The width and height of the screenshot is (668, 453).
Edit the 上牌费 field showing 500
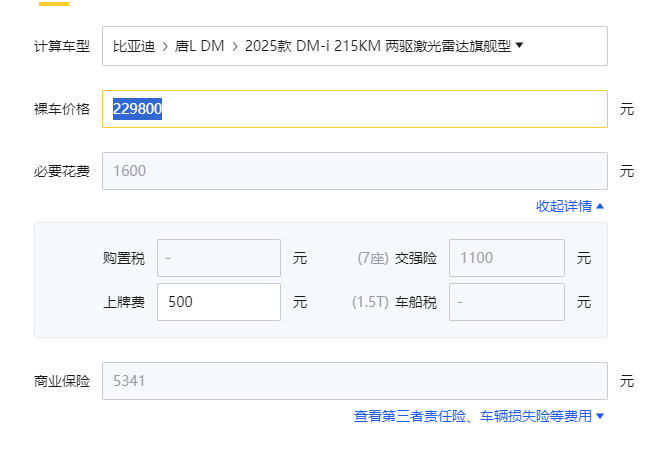218,302
